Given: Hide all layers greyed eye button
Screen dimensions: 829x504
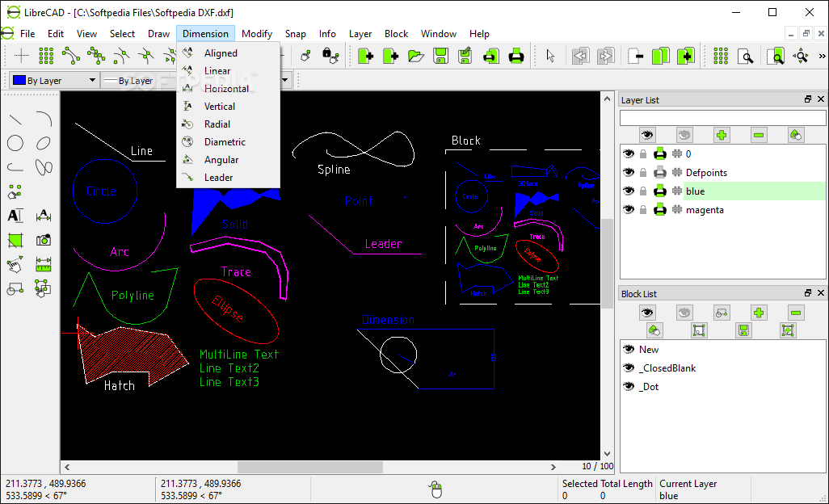Looking at the screenshot, I should 684,135.
